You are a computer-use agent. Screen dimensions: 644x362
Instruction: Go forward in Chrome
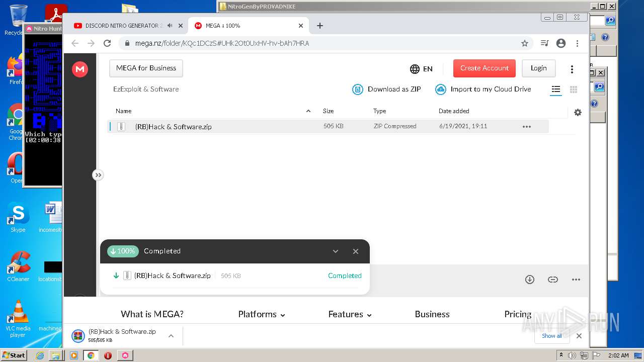tap(91, 43)
